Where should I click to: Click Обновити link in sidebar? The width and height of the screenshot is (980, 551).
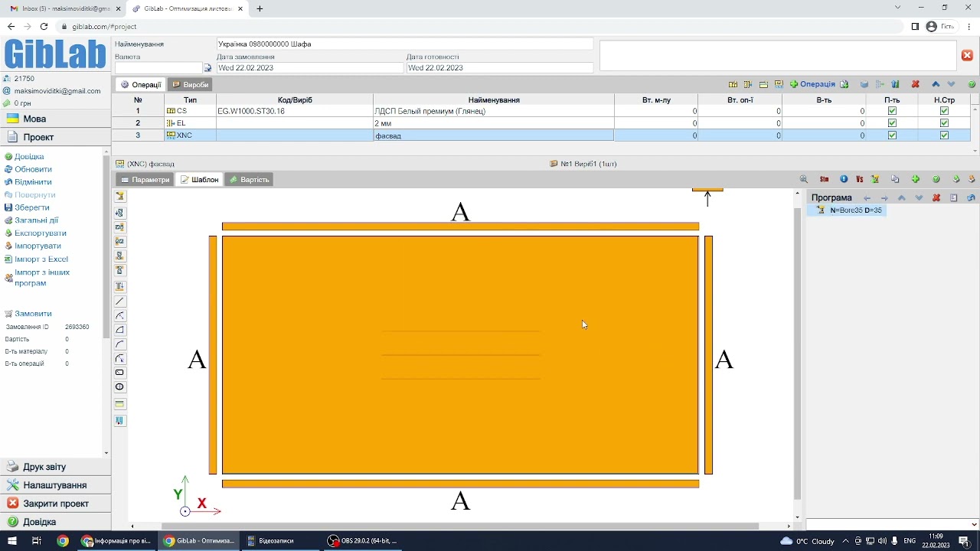(33, 169)
